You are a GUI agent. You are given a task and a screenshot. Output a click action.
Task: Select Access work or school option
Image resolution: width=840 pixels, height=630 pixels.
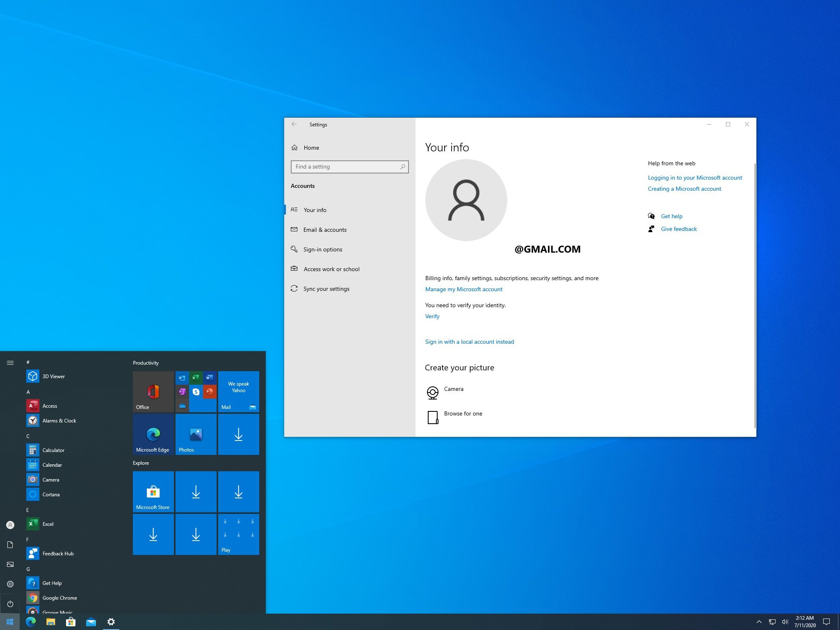click(x=332, y=269)
